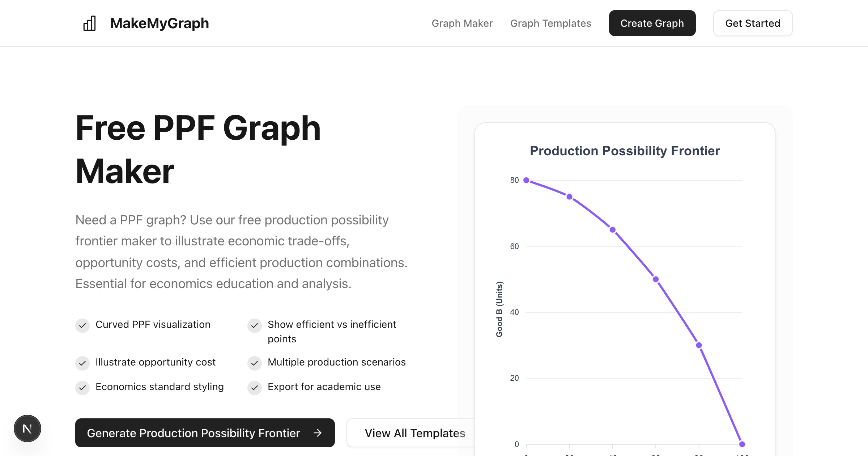Click the 'Production Possibility Frontier' chart title
The width and height of the screenshot is (868, 456).
[x=625, y=151]
